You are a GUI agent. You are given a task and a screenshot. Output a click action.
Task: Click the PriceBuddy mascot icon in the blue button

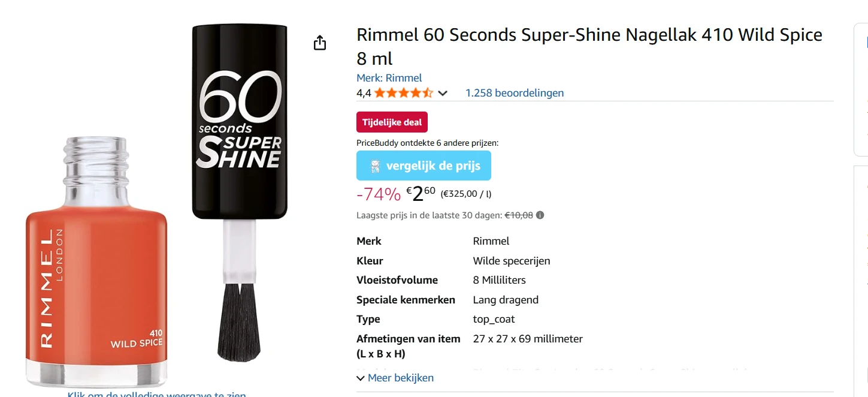pyautogui.click(x=376, y=166)
